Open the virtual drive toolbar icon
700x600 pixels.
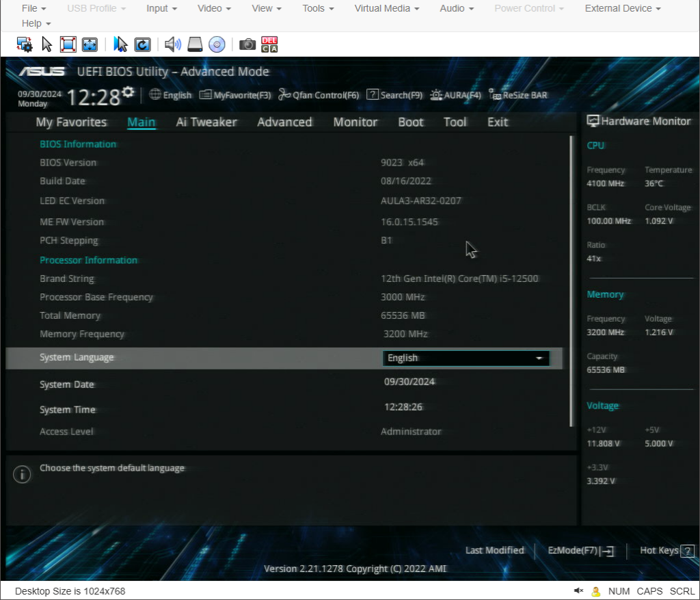pyautogui.click(x=196, y=44)
